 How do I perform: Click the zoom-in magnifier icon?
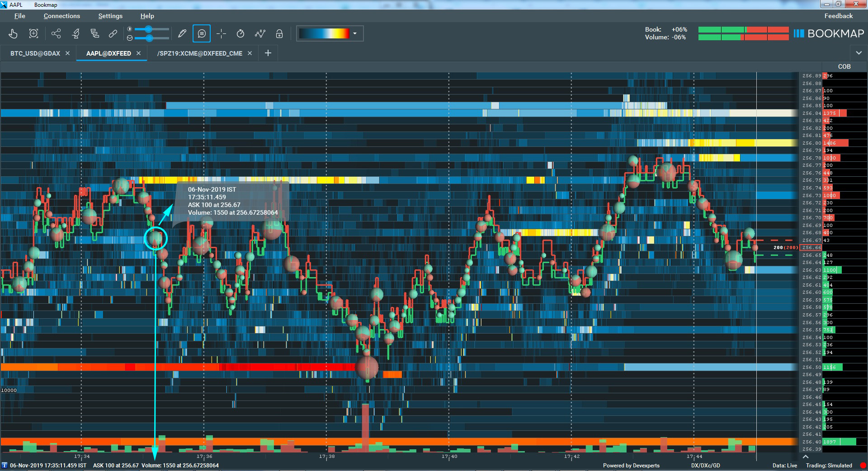[x=33, y=34]
